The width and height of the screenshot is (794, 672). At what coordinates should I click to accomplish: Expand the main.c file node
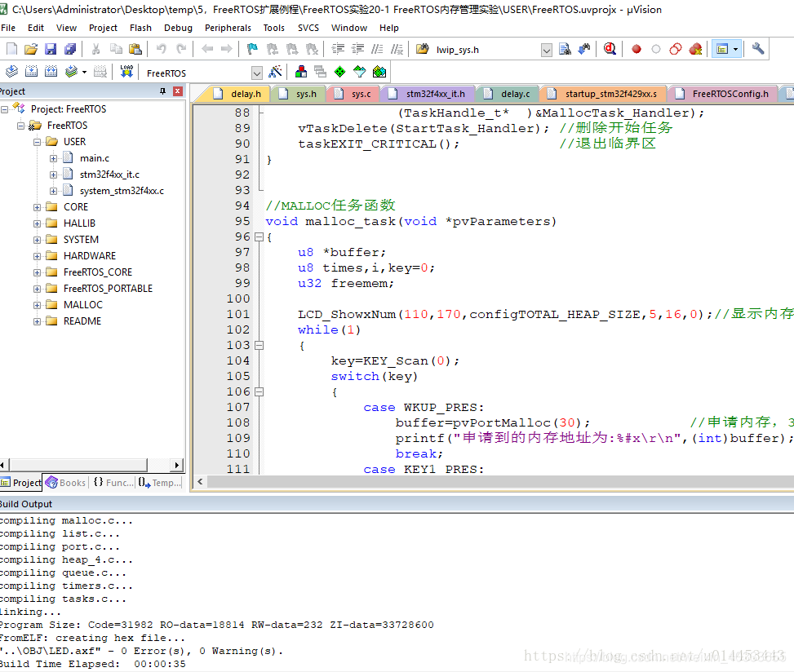53,158
